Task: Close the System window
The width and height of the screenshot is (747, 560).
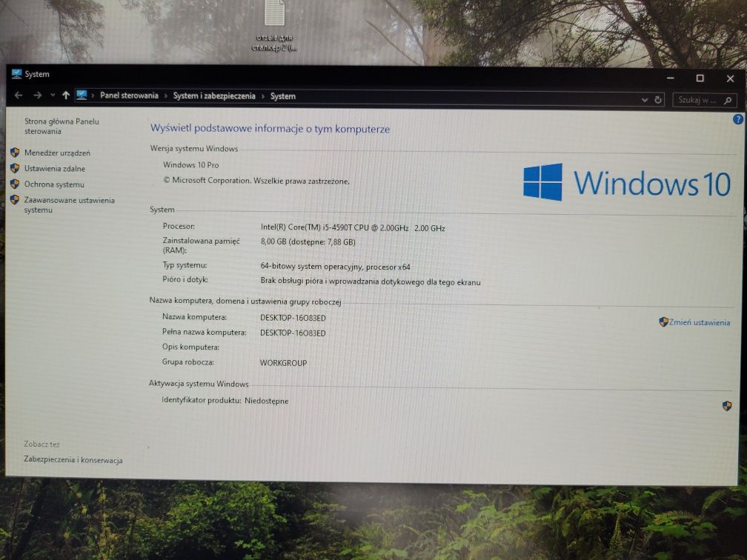Action: [730, 79]
